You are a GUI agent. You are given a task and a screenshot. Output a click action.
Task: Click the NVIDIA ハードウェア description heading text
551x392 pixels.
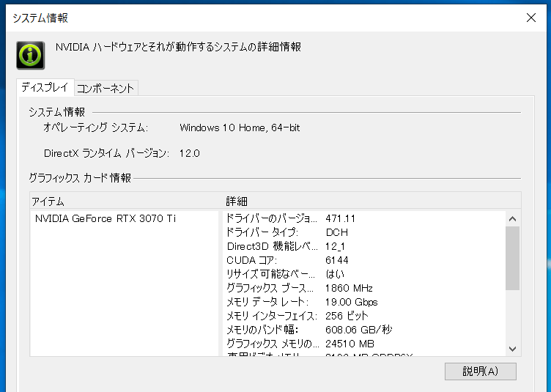[178, 47]
